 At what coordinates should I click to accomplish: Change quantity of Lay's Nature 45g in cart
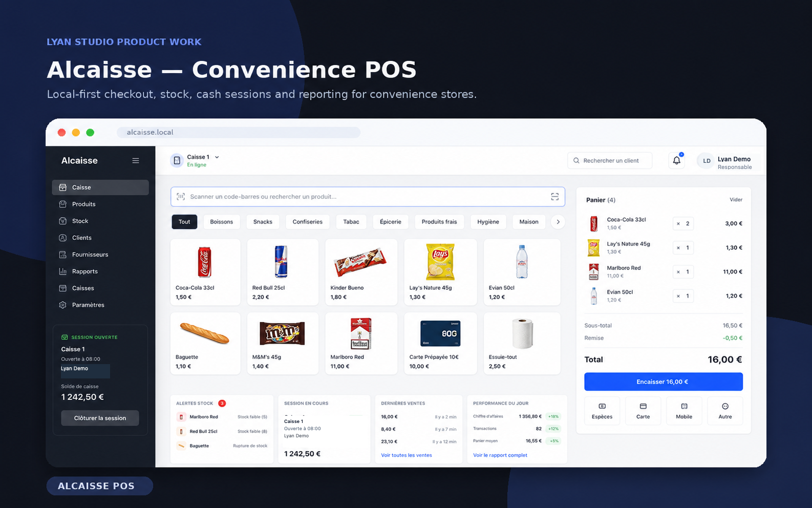683,248
